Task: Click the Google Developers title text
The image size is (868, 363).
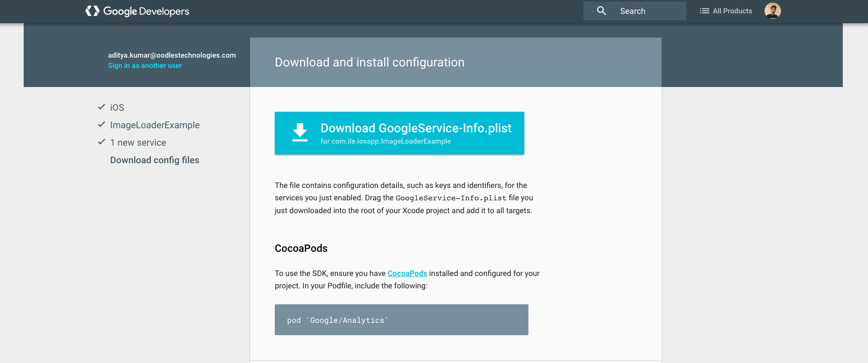Action: click(146, 11)
